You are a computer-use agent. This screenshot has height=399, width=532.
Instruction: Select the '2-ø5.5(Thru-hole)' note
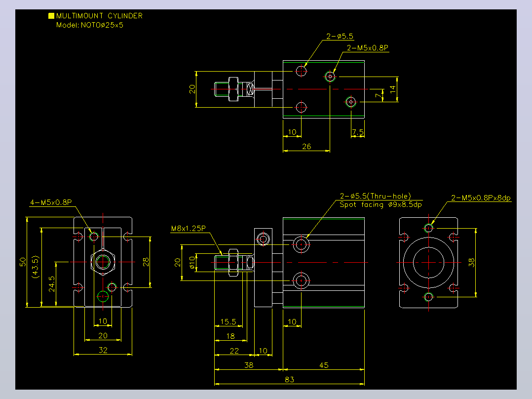click(x=376, y=196)
